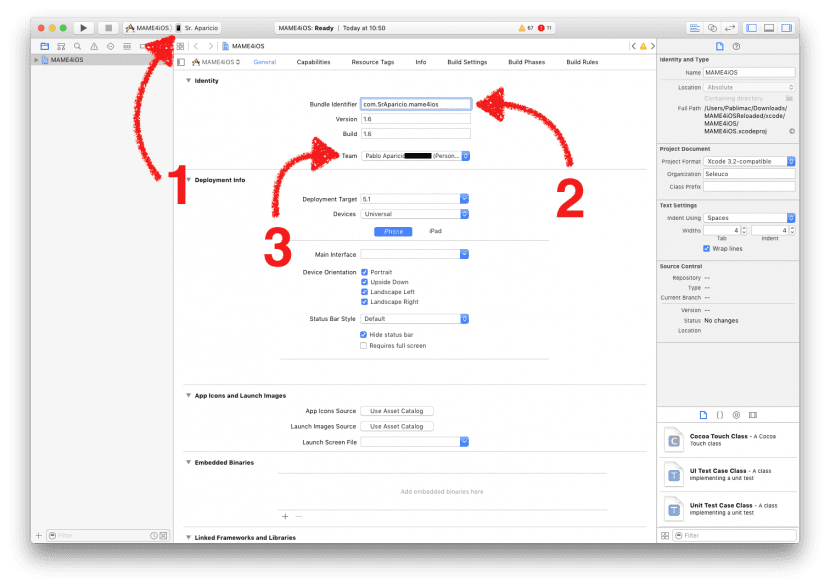This screenshot has height=587, width=830.
Task: Select the Sr. Aparicio run destination
Action: (x=197, y=28)
